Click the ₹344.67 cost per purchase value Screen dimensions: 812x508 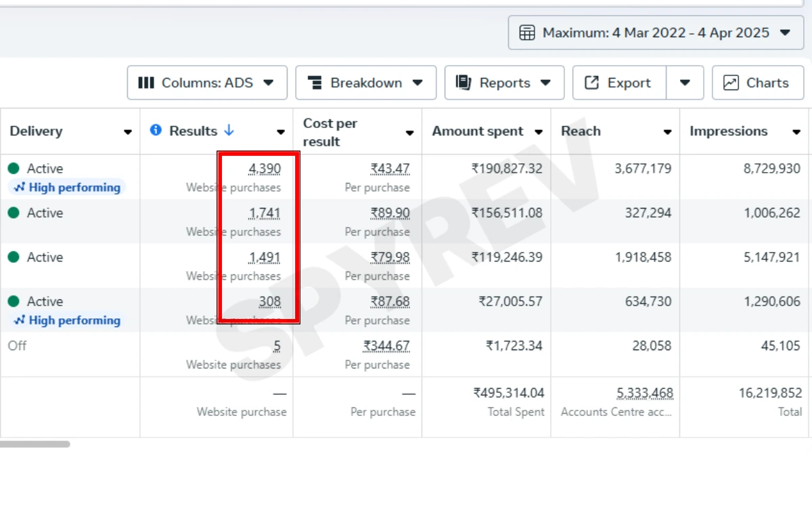tap(386, 346)
